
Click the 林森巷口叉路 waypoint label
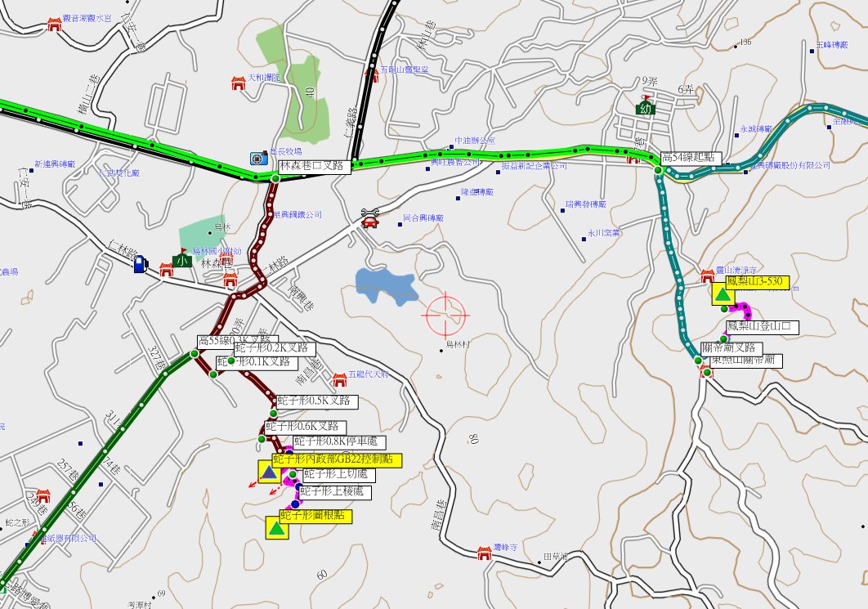(315, 166)
